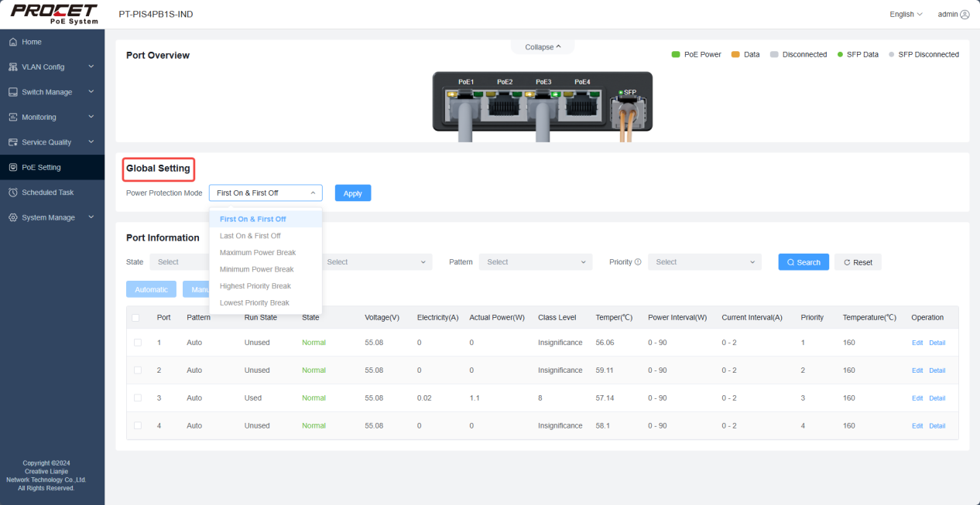The image size is (980, 505).
Task: Click the SFP port on device image
Action: (625, 110)
